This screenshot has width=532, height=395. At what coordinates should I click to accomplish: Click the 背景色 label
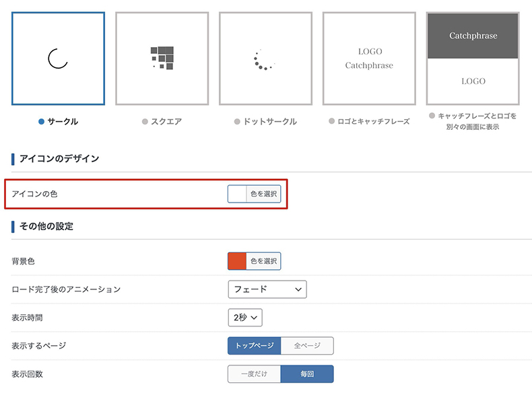point(23,261)
